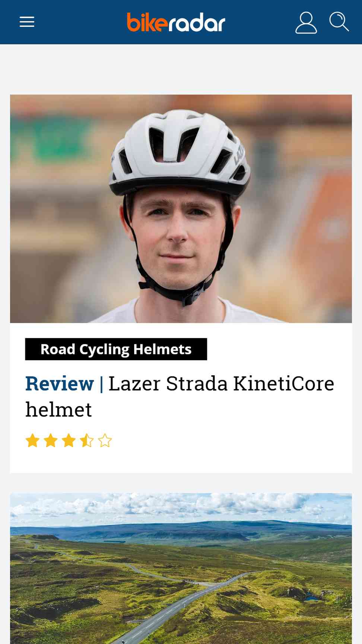Open the hamburger navigation menu
Image resolution: width=362 pixels, height=644 pixels.
click(27, 22)
